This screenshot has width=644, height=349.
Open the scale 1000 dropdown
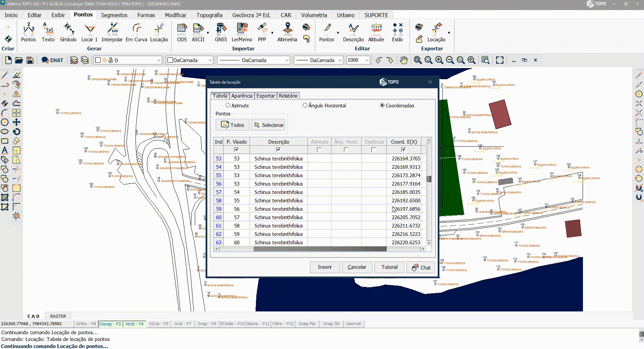coord(367,60)
